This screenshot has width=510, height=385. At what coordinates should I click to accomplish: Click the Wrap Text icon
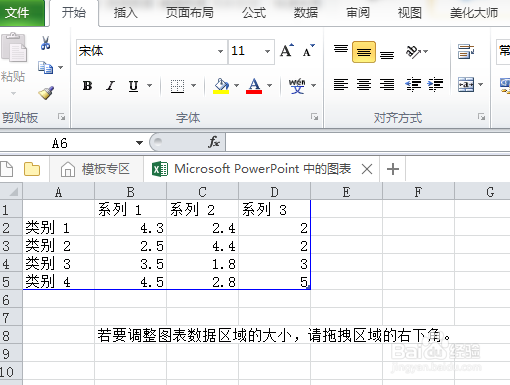click(x=466, y=52)
